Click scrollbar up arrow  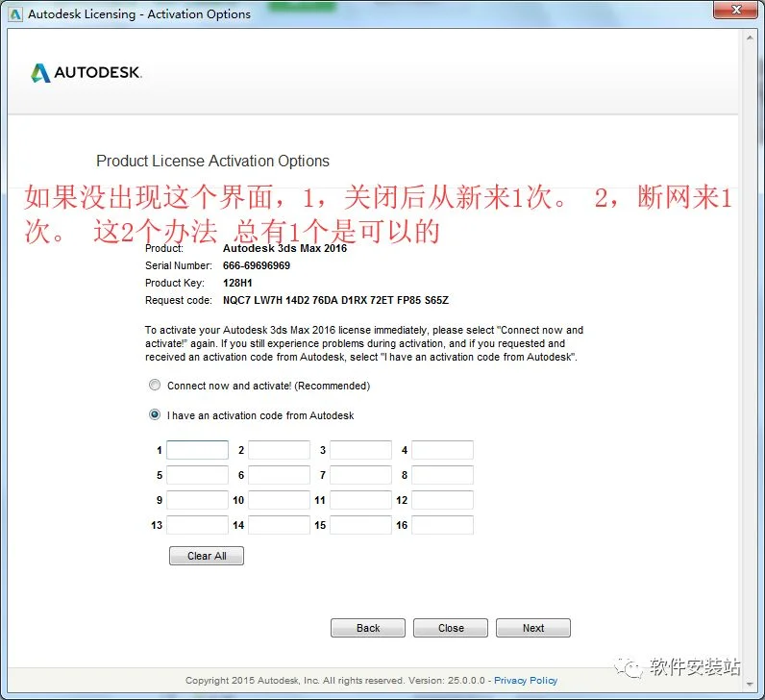tap(750, 37)
